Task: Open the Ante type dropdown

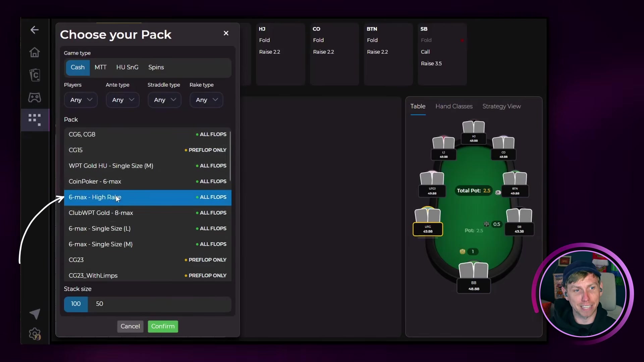Action: [x=123, y=100]
